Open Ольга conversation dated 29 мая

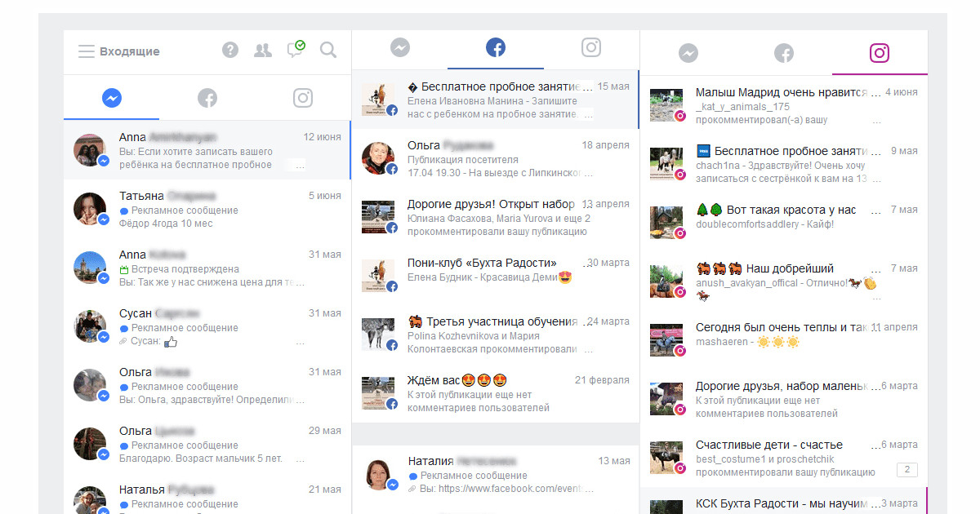[207, 445]
